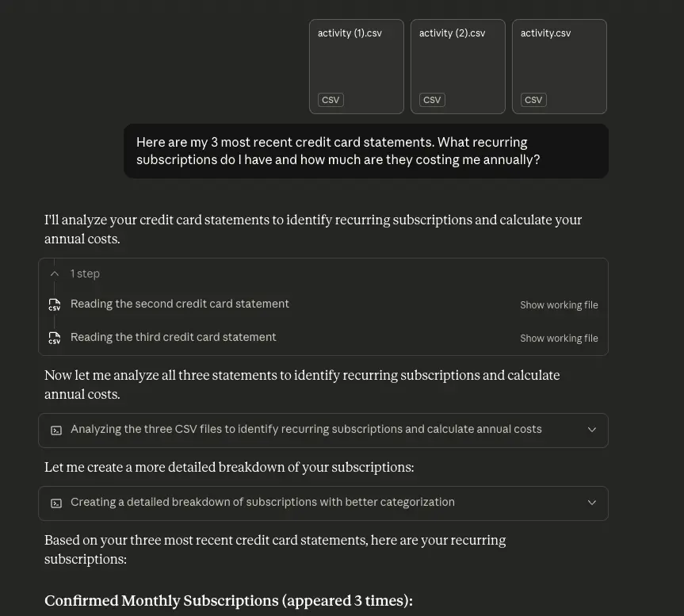The image size is (684, 616).
Task: Open 'Reading the third credit card statement' step
Action: click(174, 337)
